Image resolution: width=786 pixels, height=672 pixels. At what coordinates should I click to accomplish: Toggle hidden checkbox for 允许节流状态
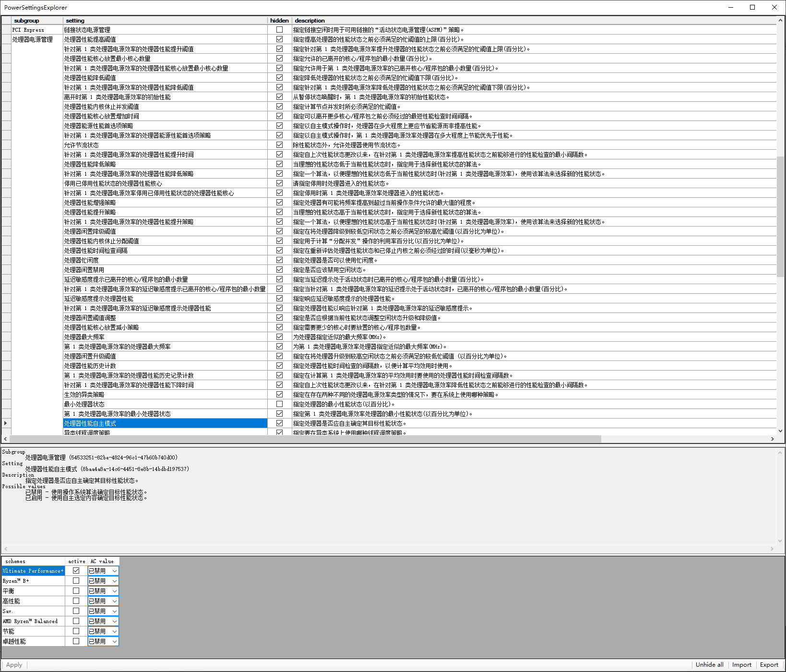coord(279,145)
